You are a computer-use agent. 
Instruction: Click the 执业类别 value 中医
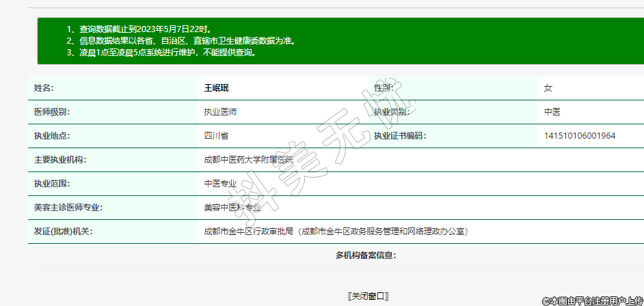click(552, 112)
